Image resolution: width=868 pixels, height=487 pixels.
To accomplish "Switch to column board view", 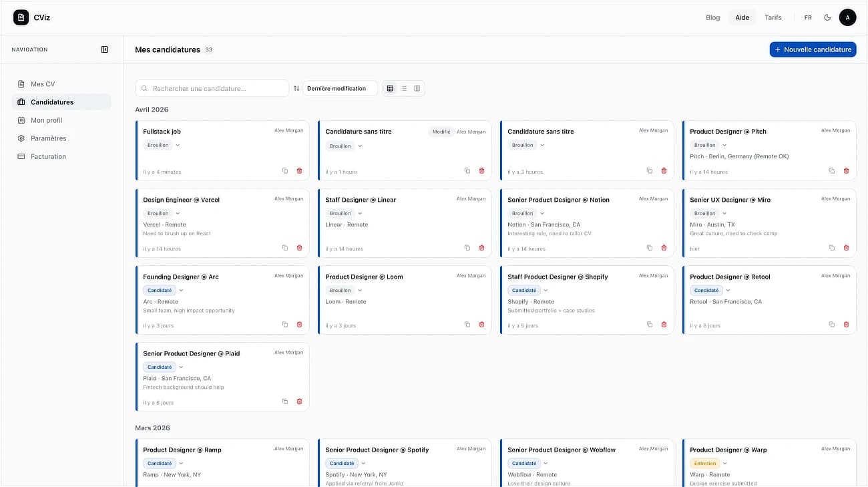I will pos(417,88).
